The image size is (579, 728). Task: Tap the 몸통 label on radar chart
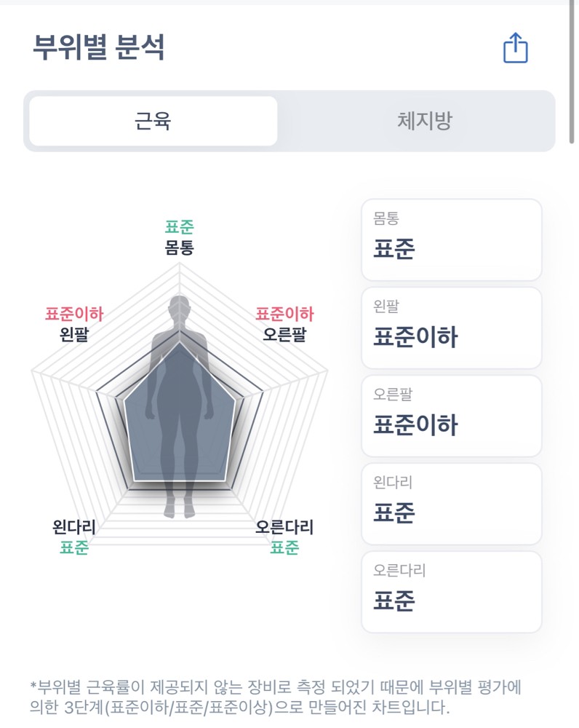[x=179, y=248]
